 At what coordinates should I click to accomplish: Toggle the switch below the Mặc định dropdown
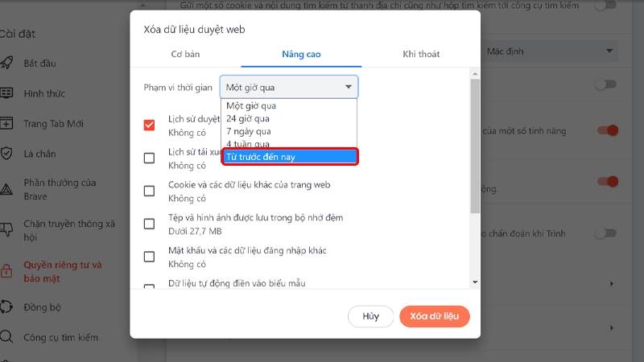click(x=606, y=84)
